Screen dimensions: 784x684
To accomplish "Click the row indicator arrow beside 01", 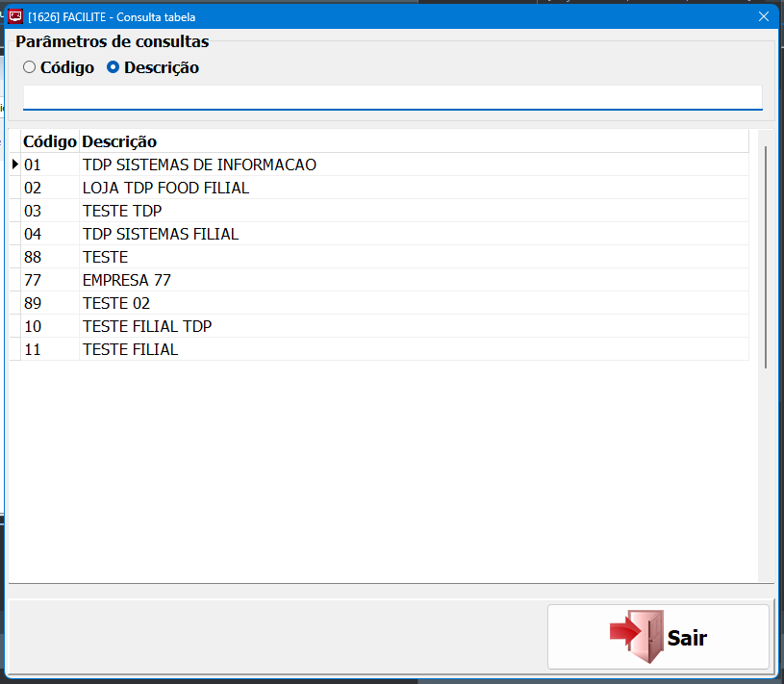I will tap(15, 164).
